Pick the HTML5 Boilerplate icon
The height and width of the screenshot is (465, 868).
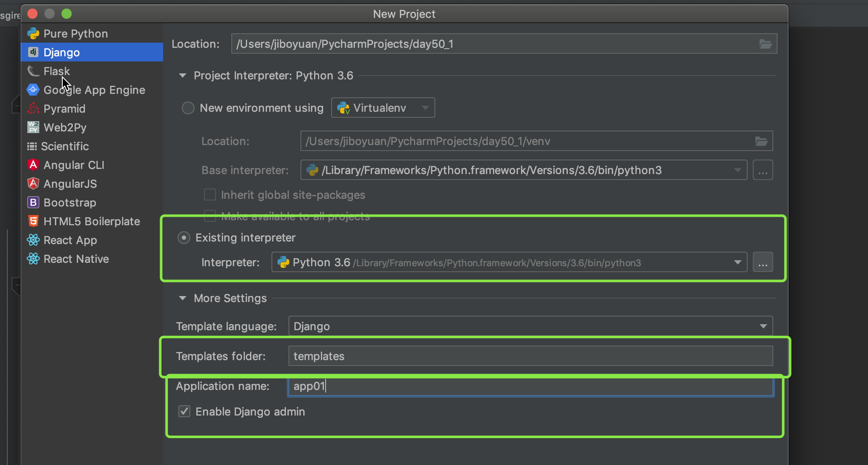tap(33, 221)
